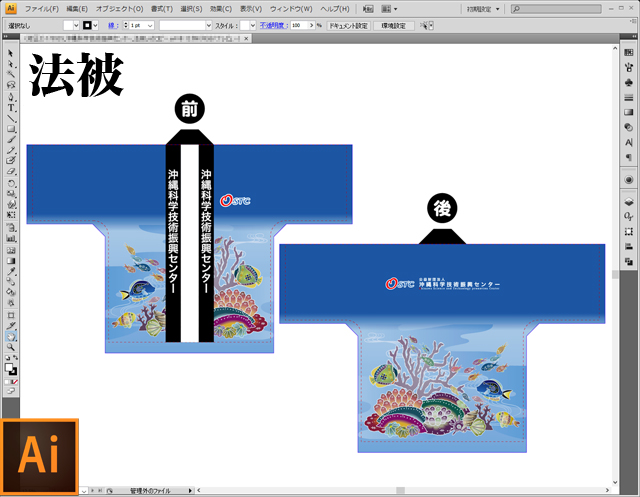Swap fill and stroke colors
The width and height of the screenshot is (640, 497).
point(15,358)
